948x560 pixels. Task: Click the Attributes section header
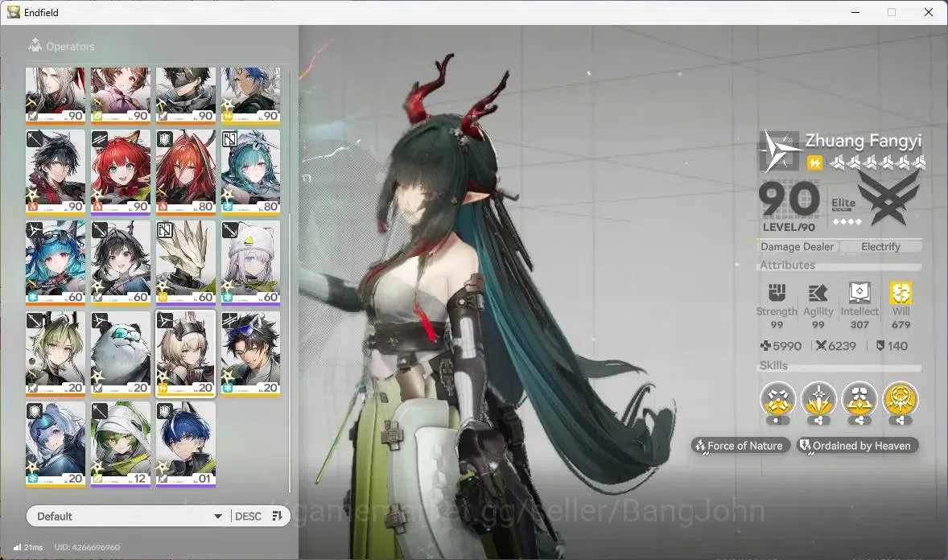click(x=787, y=265)
